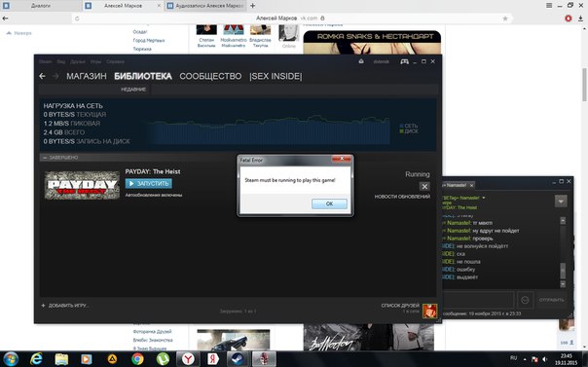Viewport: 588px width, 367px height.
Task: Expand chat options dropdown arrow box
Action: click(561, 201)
